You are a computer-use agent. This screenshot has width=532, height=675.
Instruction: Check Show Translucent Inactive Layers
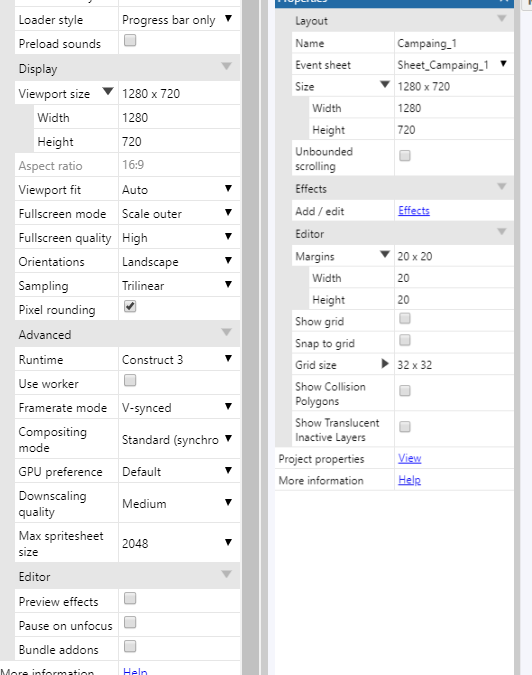click(x=405, y=427)
